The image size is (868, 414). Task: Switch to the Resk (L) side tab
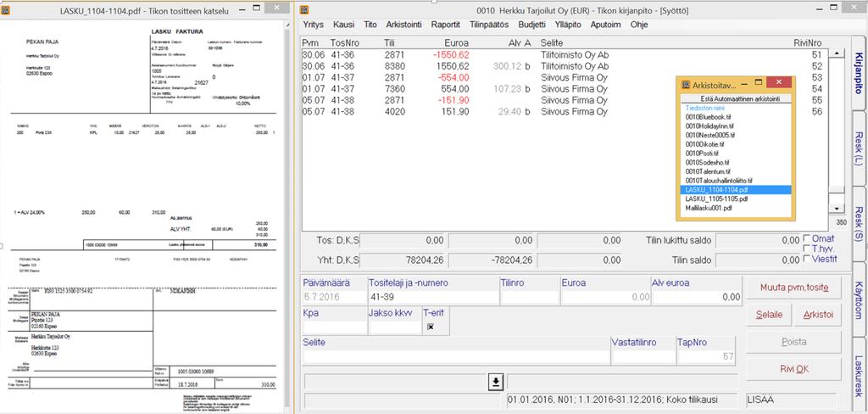pos(859,148)
